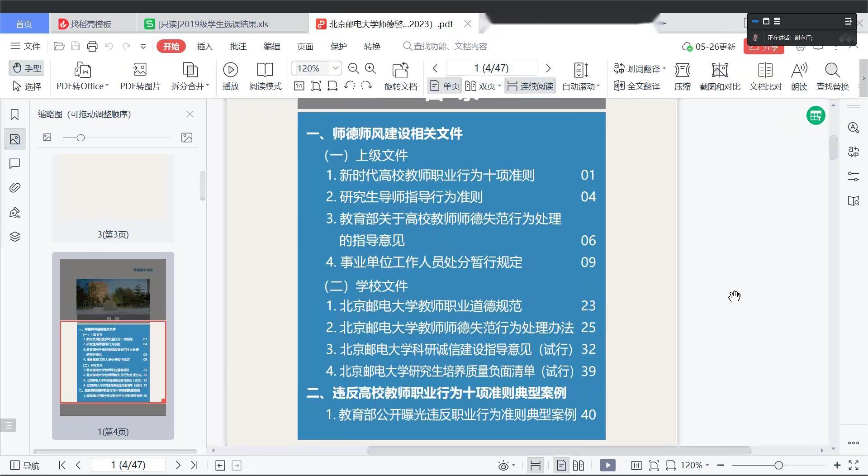Go to previous page in toolbar

click(x=435, y=68)
